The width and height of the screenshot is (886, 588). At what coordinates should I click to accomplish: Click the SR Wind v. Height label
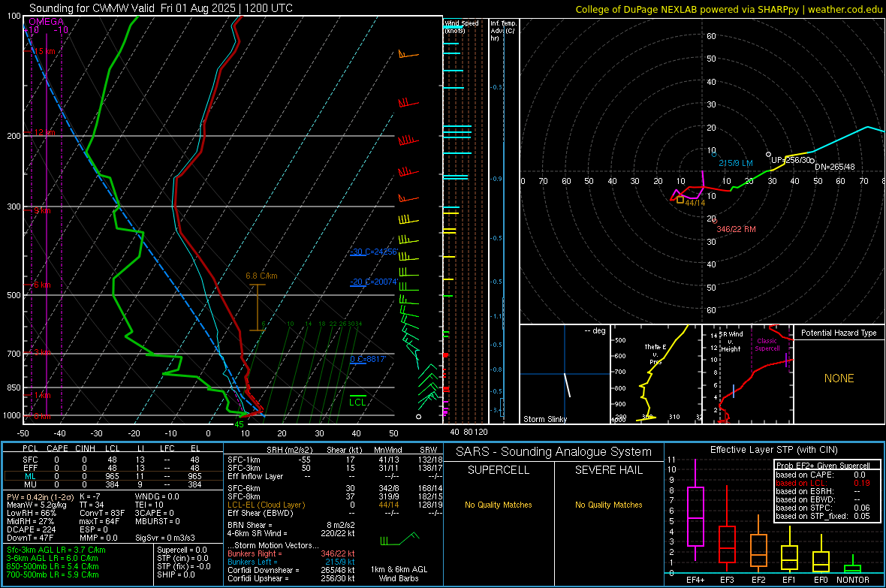coord(731,342)
